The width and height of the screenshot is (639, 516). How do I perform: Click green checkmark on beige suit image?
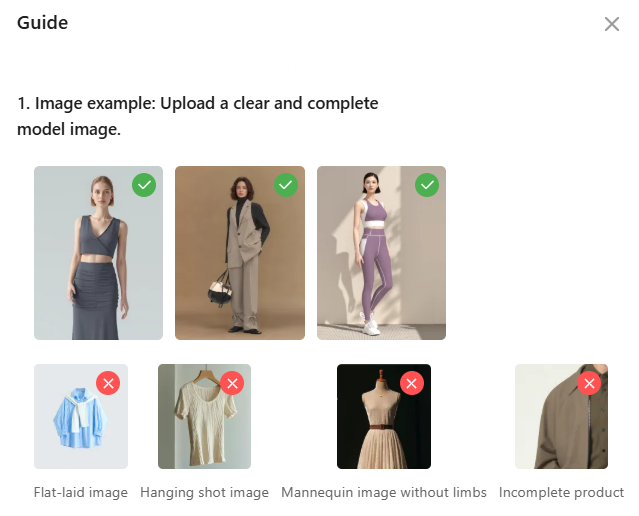(286, 185)
